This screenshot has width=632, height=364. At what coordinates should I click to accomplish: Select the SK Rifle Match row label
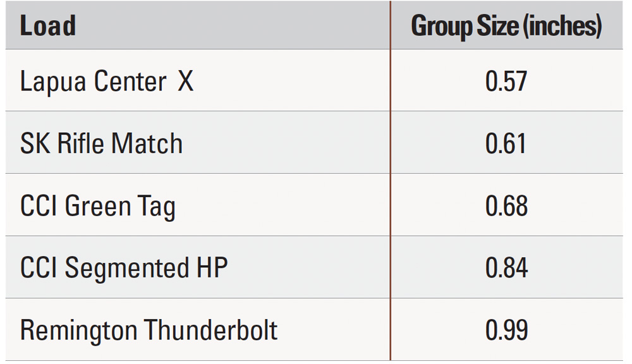pos(101,143)
